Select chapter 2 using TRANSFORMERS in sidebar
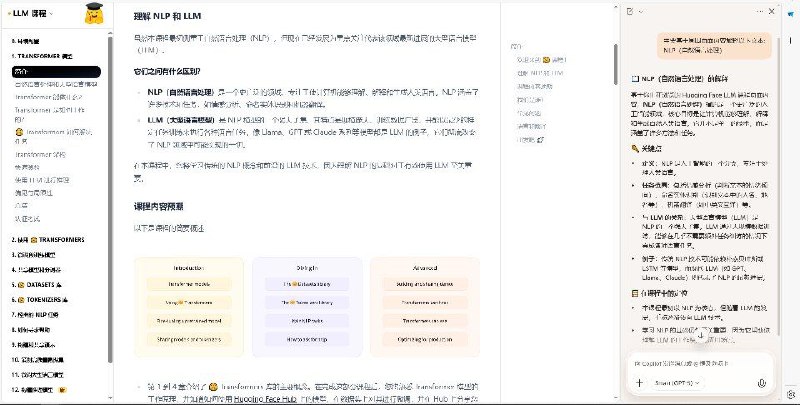Image resolution: width=800 pixels, height=405 pixels. pyautogui.click(x=48, y=240)
